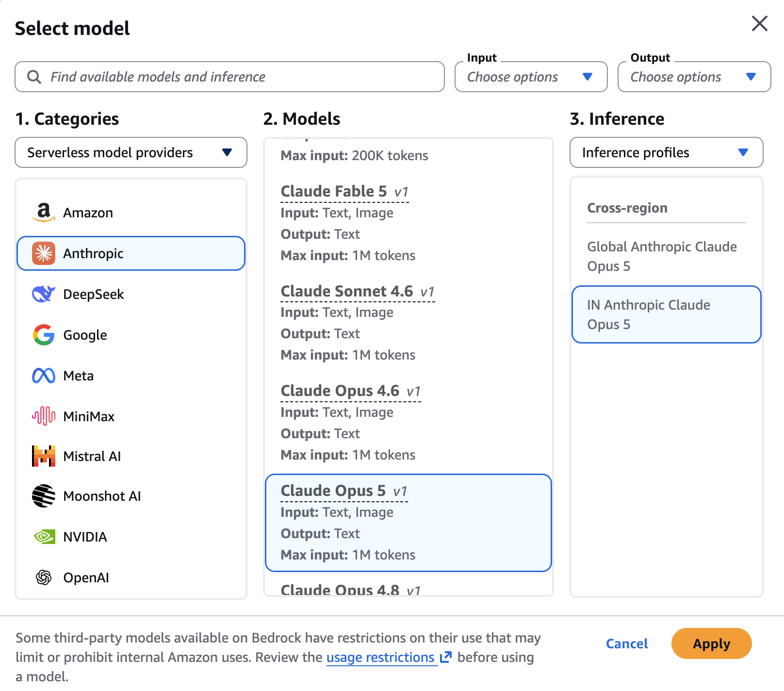Choose the Google provider
This screenshot has width=784, height=691.
[131, 335]
